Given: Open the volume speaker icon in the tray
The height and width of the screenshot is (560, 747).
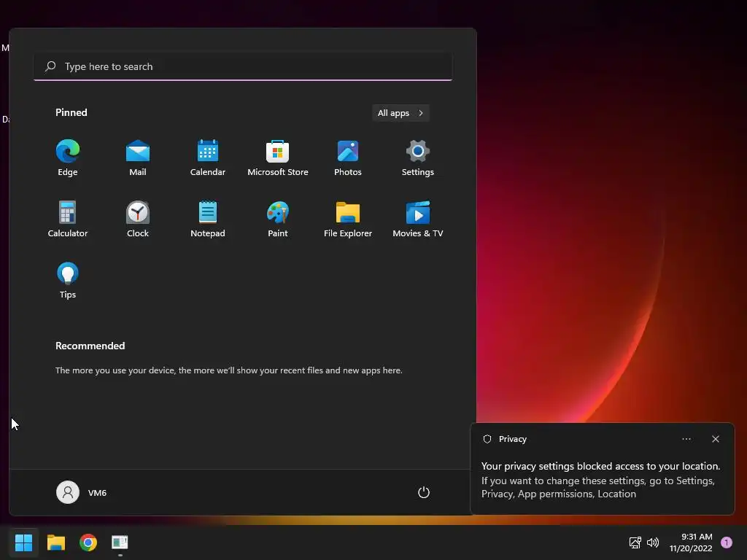Looking at the screenshot, I should (x=653, y=542).
